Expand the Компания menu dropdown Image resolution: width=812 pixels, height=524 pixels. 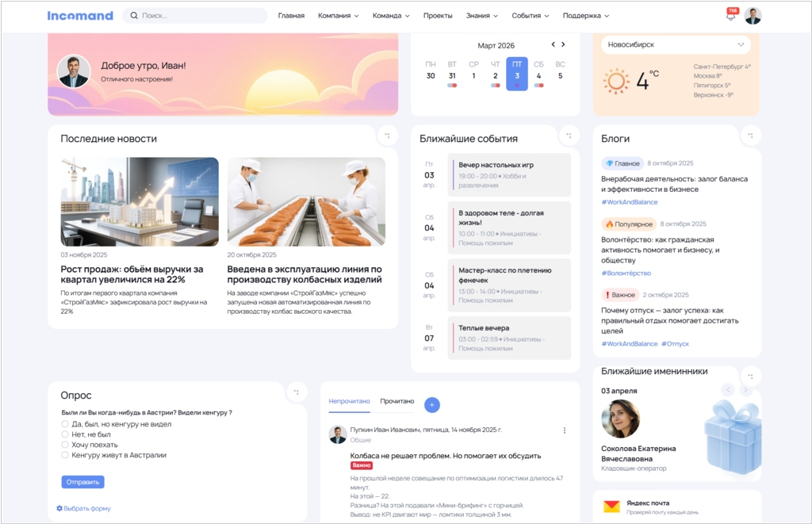[338, 16]
